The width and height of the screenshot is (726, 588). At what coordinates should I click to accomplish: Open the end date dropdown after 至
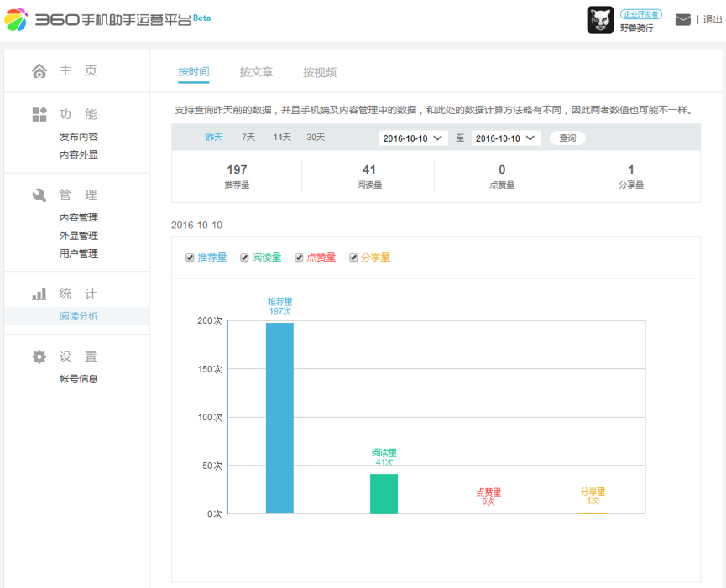click(x=505, y=138)
